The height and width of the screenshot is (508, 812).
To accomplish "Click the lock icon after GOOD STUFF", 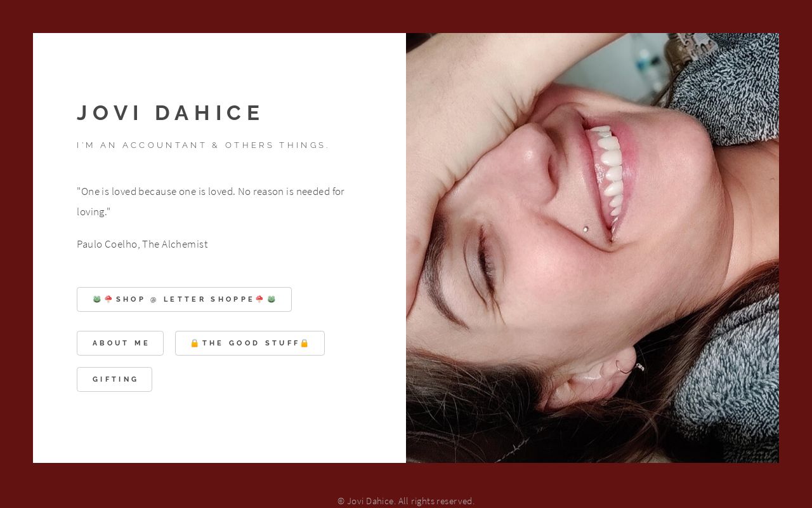I will tap(304, 343).
